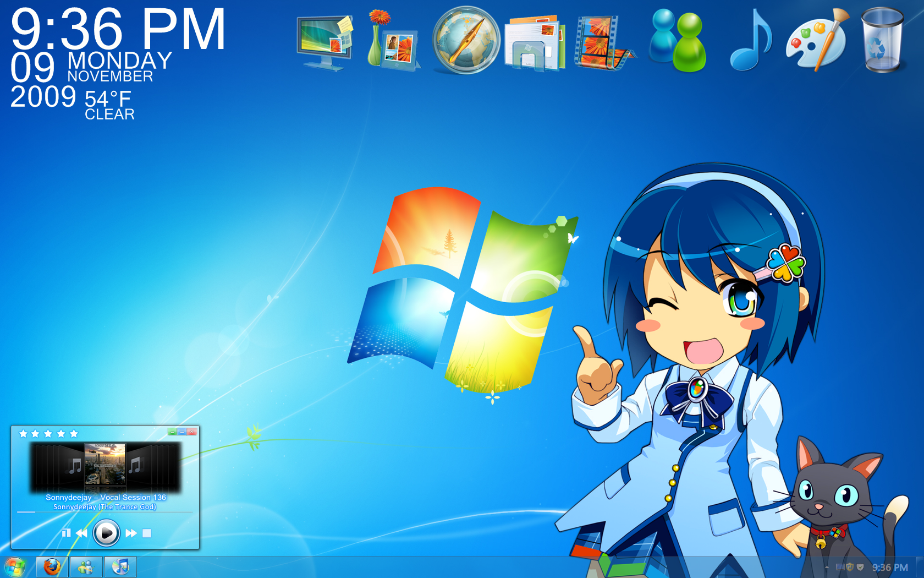This screenshot has width=924, height=578.
Task: Set rating to five stars
Action: (x=74, y=434)
